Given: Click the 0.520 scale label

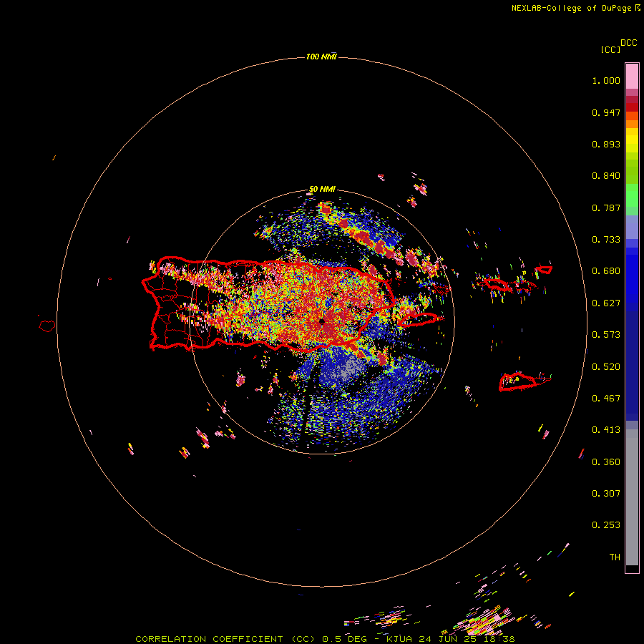Looking at the screenshot, I should (x=606, y=367).
